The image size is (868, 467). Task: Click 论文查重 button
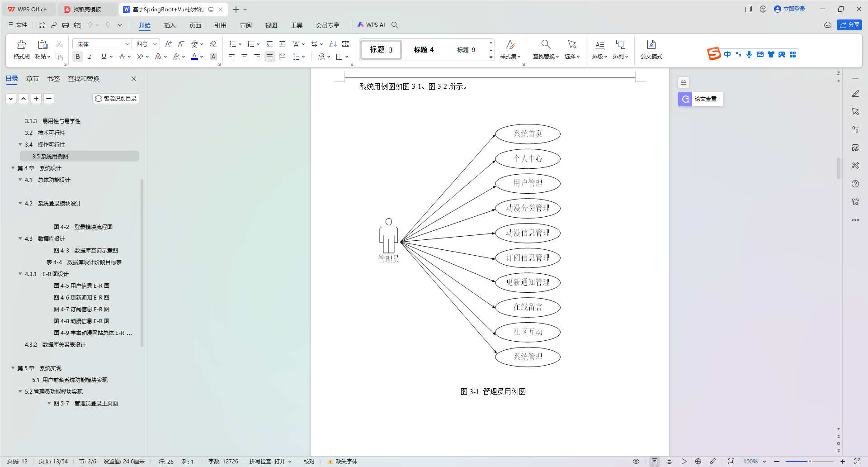pos(701,99)
